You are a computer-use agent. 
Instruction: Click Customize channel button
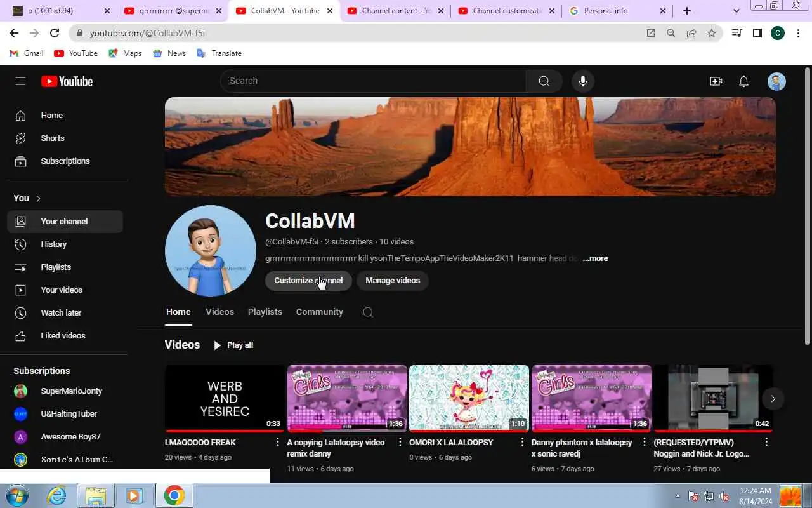coord(308,281)
